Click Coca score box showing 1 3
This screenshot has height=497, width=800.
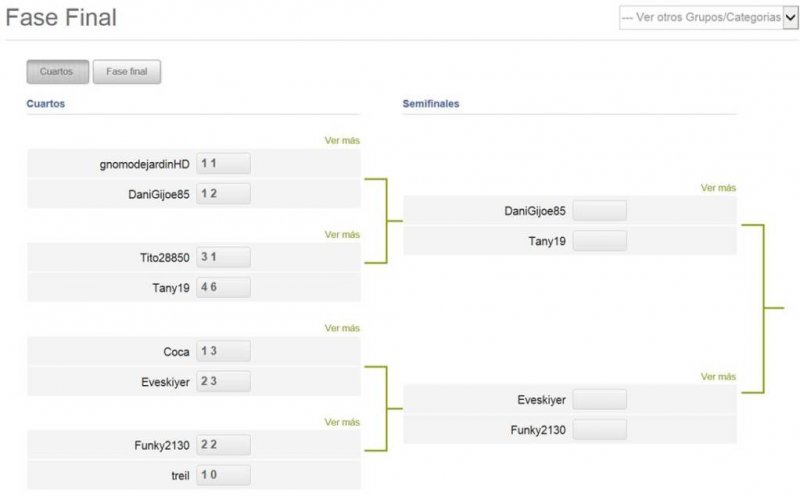223,351
